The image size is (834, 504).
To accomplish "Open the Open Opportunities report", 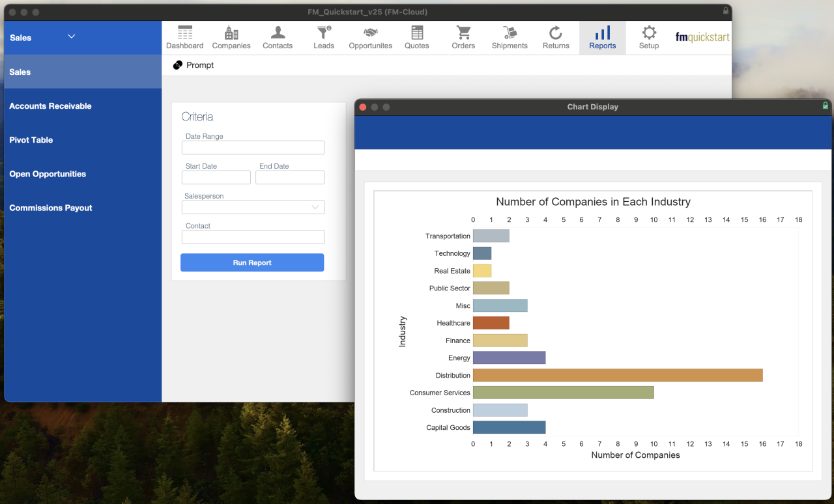I will [x=83, y=173].
